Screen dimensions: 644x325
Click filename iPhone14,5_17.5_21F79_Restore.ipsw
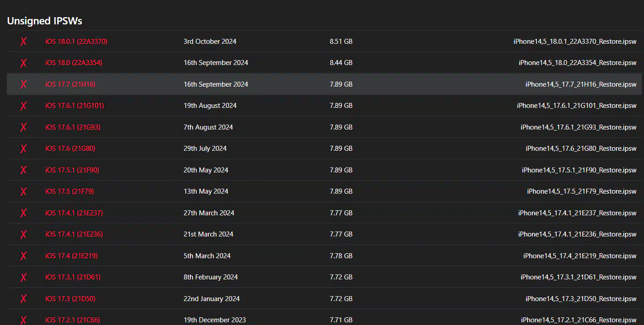(x=582, y=191)
